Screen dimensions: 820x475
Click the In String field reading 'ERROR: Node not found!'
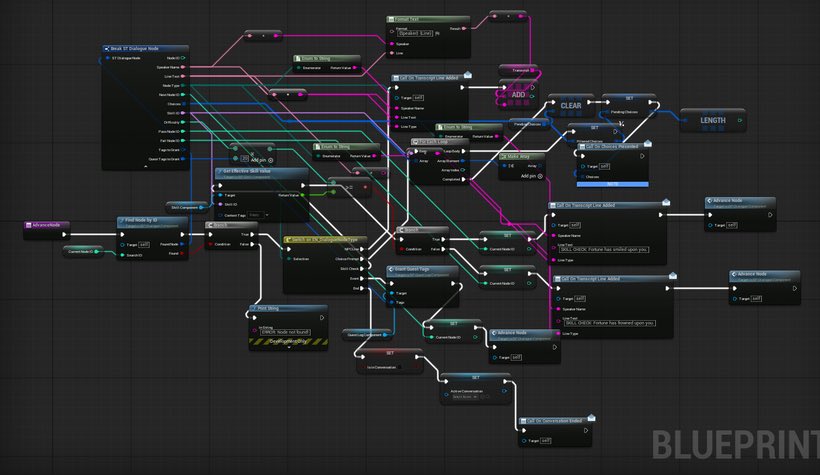tap(286, 332)
